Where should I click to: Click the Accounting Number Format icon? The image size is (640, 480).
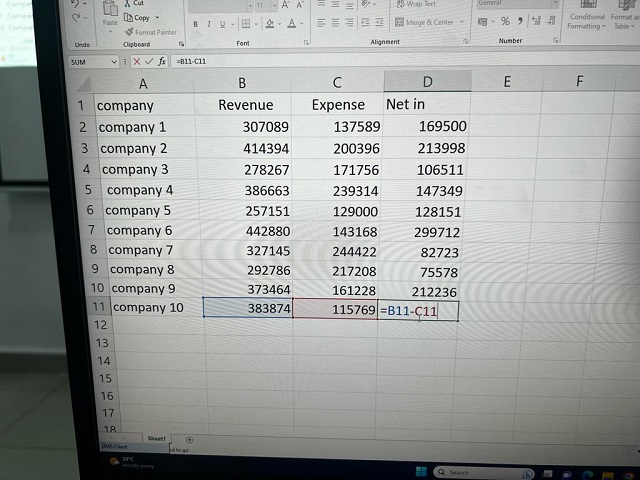click(482, 22)
